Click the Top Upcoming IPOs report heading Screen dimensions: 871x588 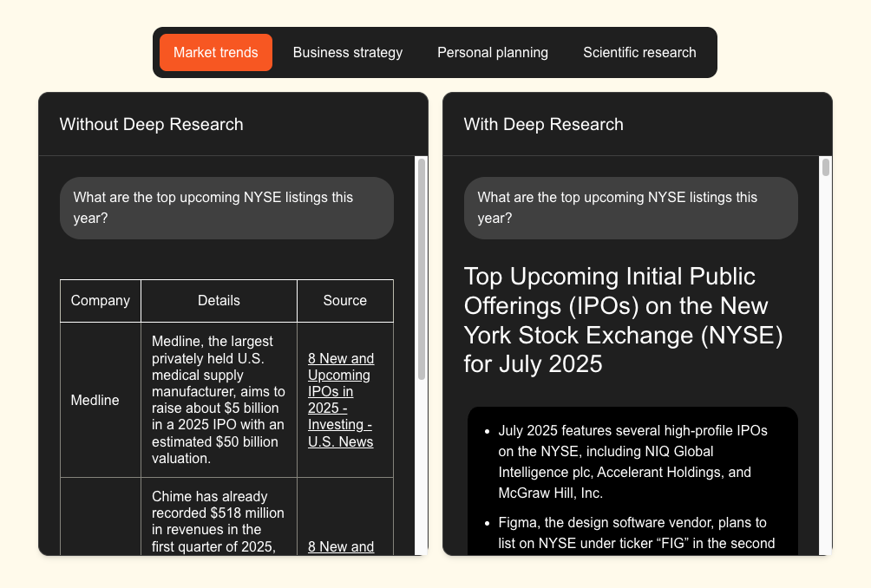624,320
